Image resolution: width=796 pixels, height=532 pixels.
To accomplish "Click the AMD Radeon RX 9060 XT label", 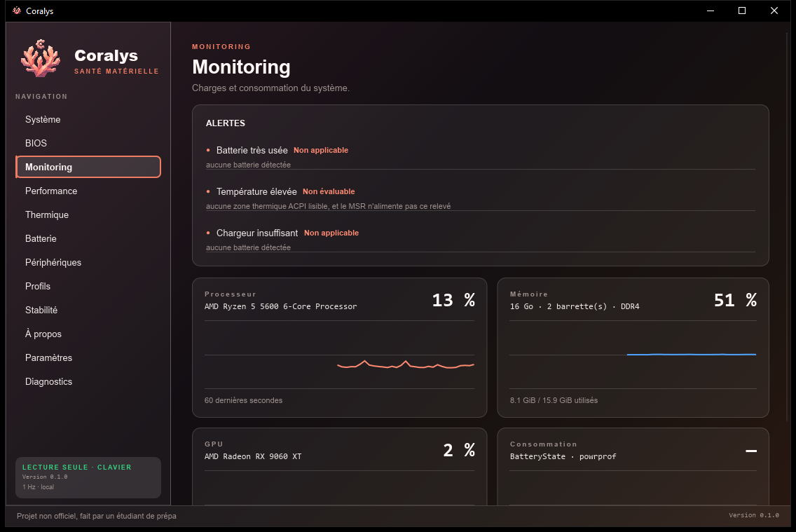I will click(x=253, y=456).
